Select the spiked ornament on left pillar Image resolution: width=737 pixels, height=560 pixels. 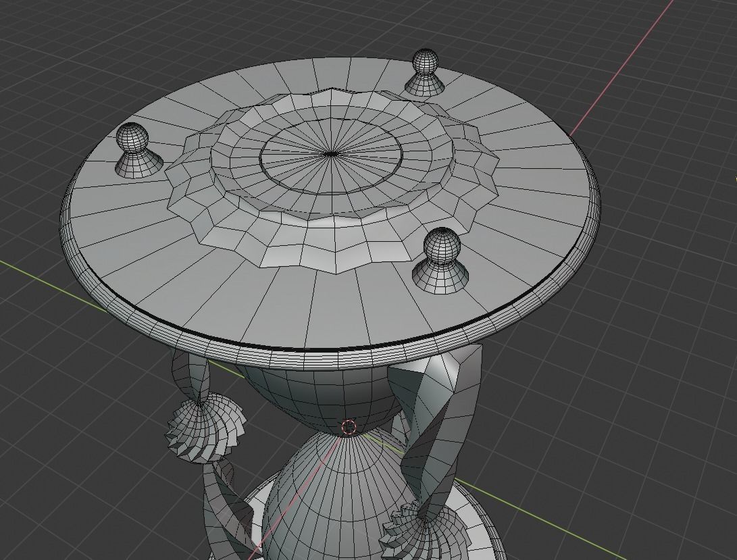coord(205,428)
